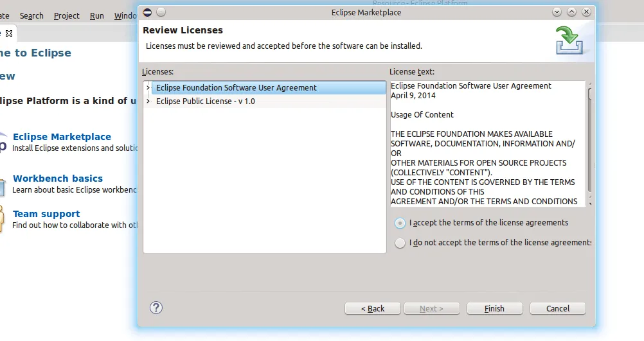Select 'I do not accept the terms' option

(400, 243)
